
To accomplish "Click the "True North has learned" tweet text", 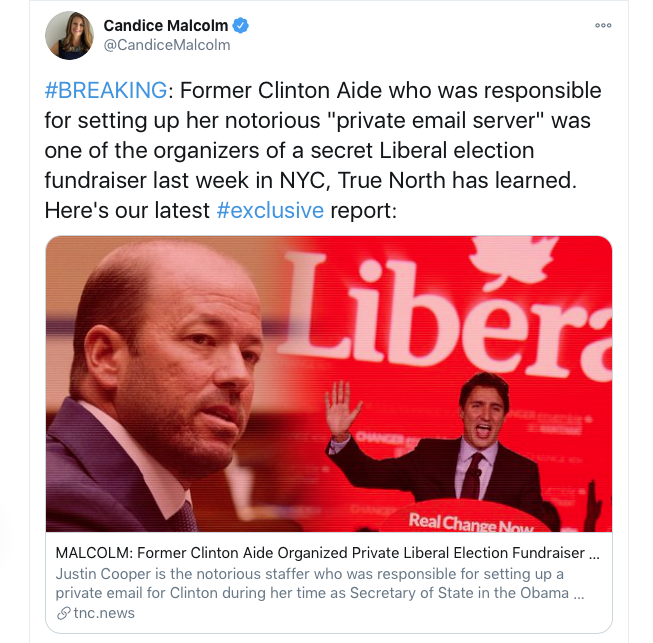I will [457, 181].
